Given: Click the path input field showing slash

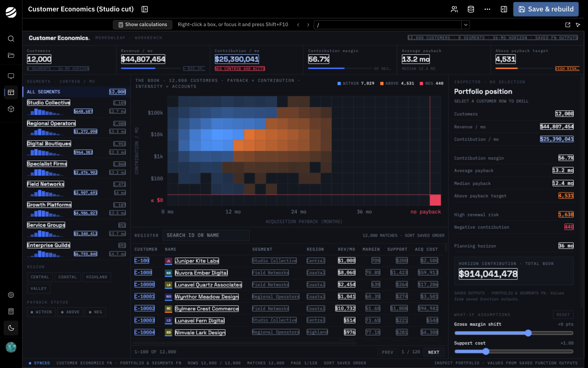Looking at the screenshot, I should coord(388,25).
